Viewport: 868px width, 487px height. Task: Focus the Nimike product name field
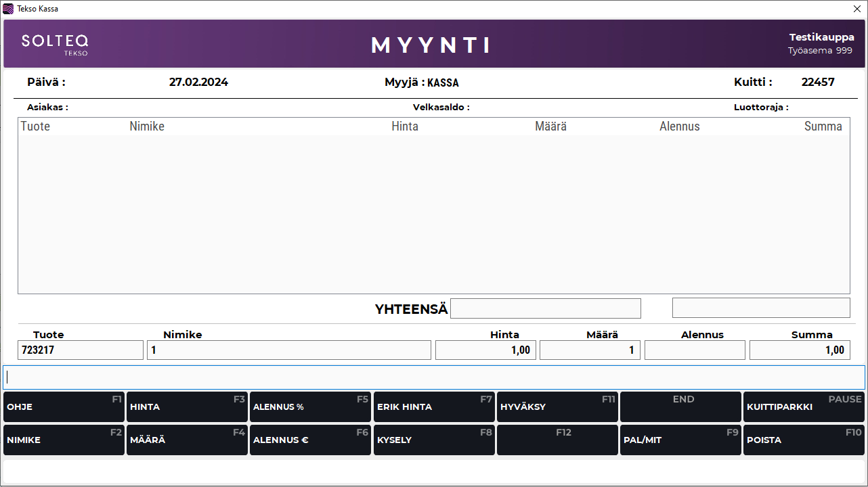pyautogui.click(x=288, y=350)
